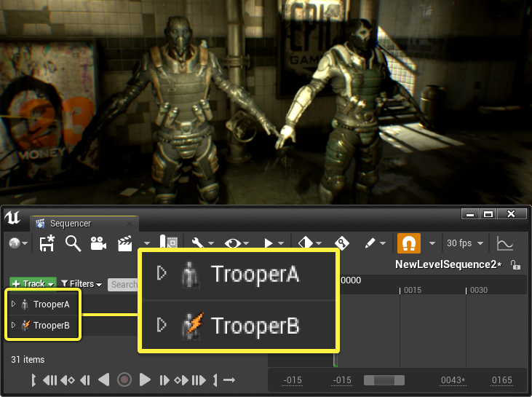
Task: Click the Search tracks input field
Action: 123,285
